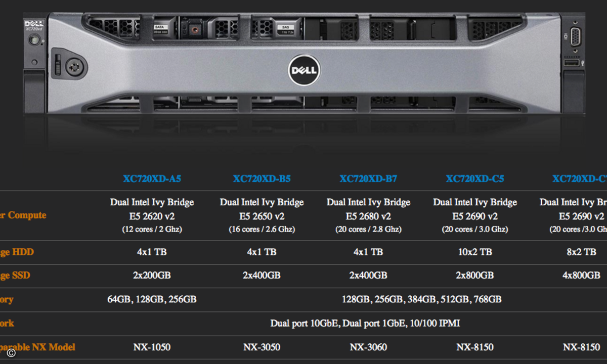Open the XC720XD-B7 model heading
The image size is (607, 364).
point(368,178)
